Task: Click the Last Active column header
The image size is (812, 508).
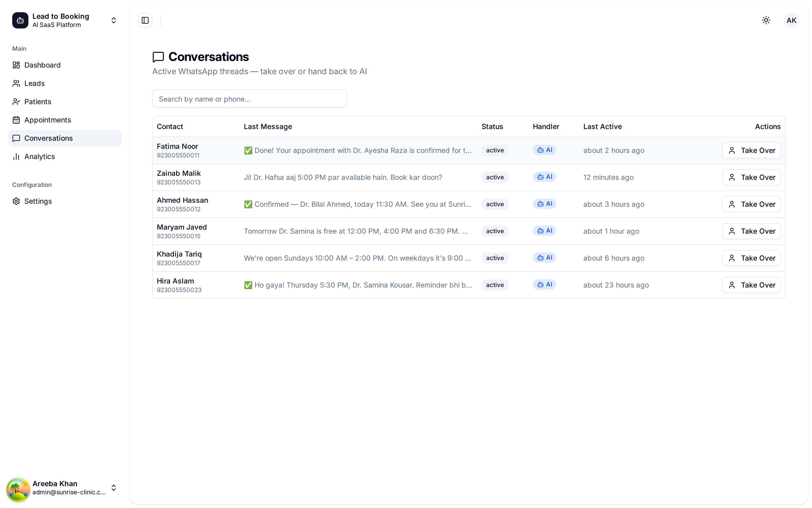Action: click(x=602, y=126)
